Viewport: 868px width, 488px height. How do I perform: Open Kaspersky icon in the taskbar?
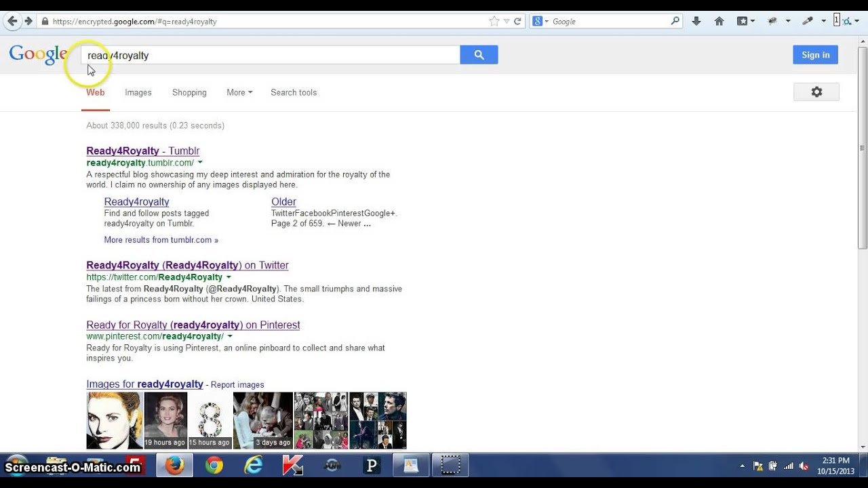293,465
